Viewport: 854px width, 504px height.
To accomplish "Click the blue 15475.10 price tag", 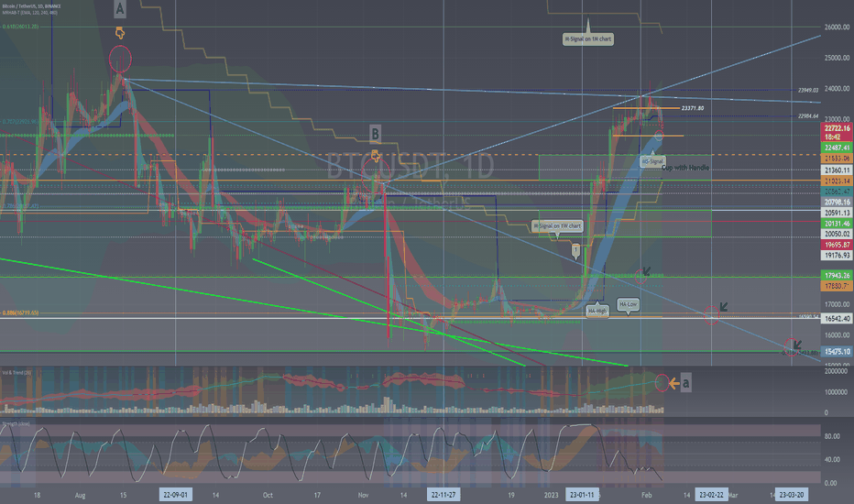I will pyautogui.click(x=837, y=352).
